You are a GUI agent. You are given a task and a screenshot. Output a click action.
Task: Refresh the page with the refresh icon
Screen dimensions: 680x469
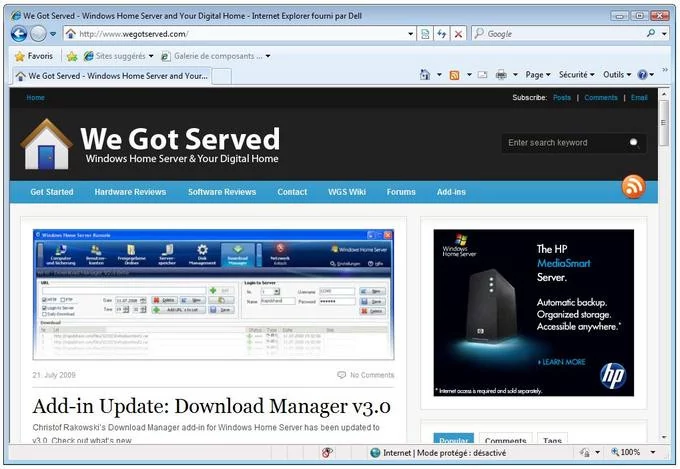pyautogui.click(x=441, y=34)
